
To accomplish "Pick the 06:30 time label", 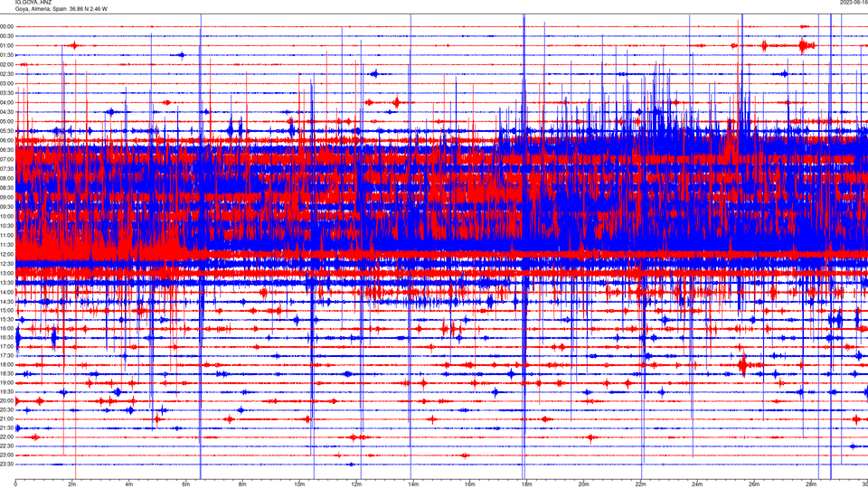I will (x=6, y=150).
